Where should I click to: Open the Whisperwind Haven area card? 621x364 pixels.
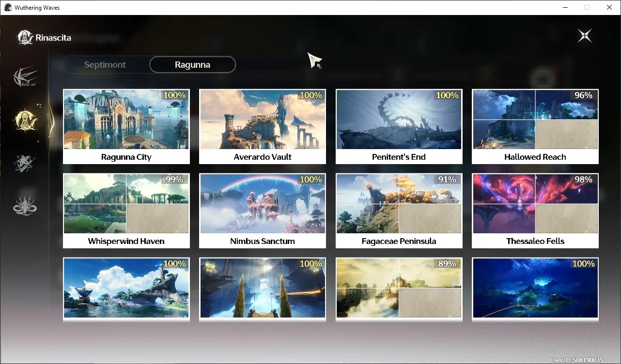tap(126, 211)
